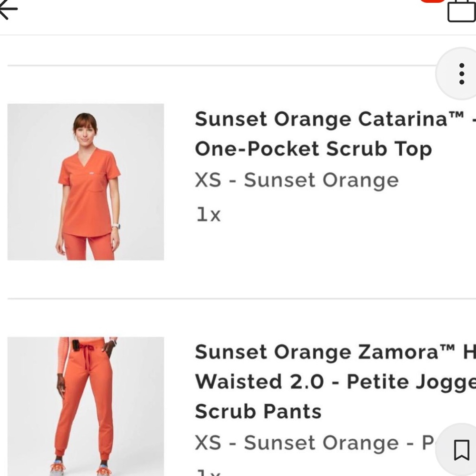Image resolution: width=476 pixels, height=476 pixels.
Task: Click the Scrub Pants title text
Action: coord(257,411)
